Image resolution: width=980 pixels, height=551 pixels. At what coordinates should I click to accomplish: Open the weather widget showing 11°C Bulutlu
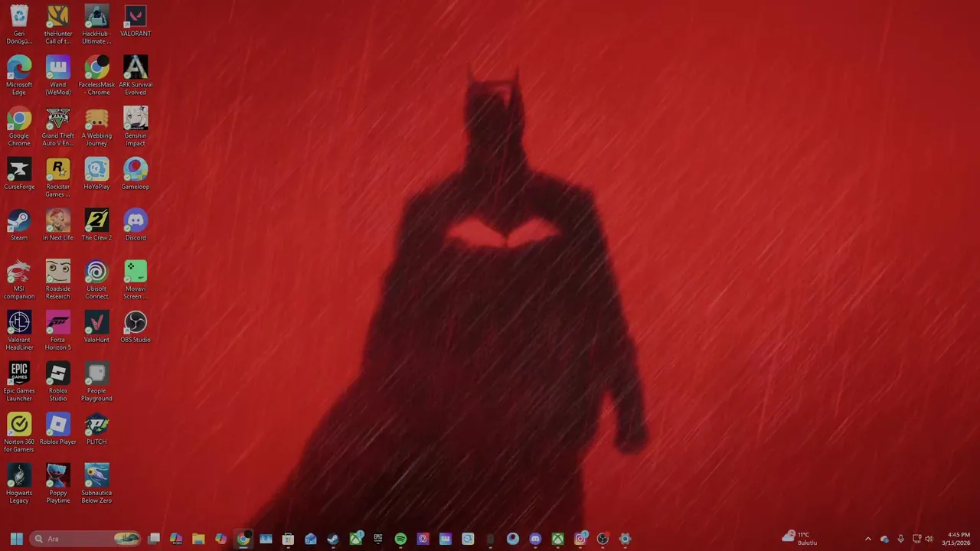pyautogui.click(x=799, y=539)
